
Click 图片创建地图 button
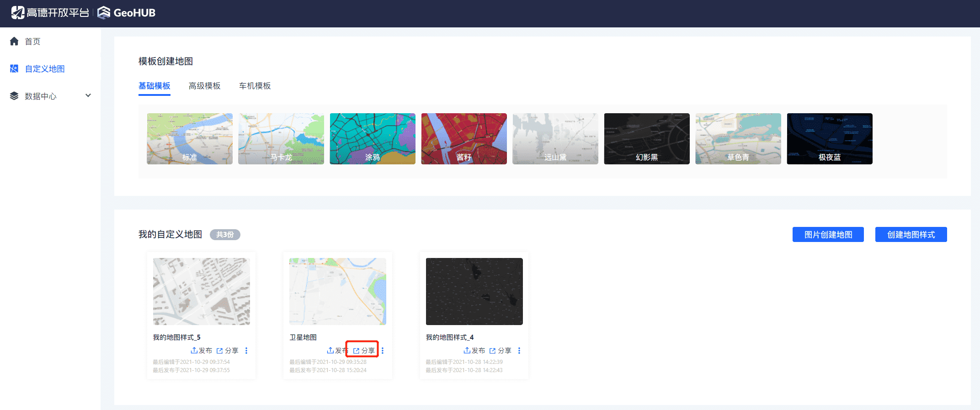(x=828, y=235)
